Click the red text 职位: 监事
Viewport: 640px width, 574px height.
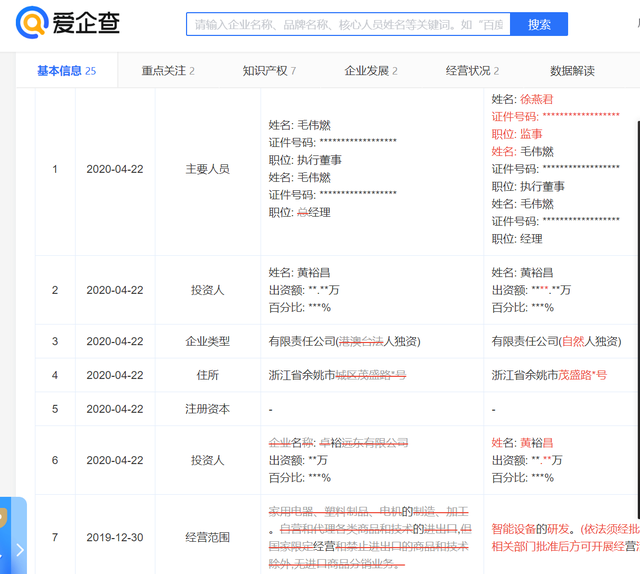coord(517,134)
